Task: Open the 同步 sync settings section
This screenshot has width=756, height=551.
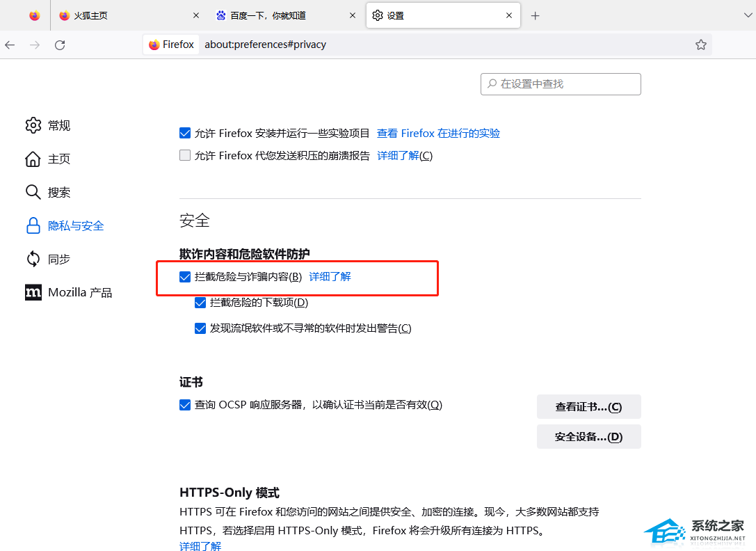Action: pos(58,259)
